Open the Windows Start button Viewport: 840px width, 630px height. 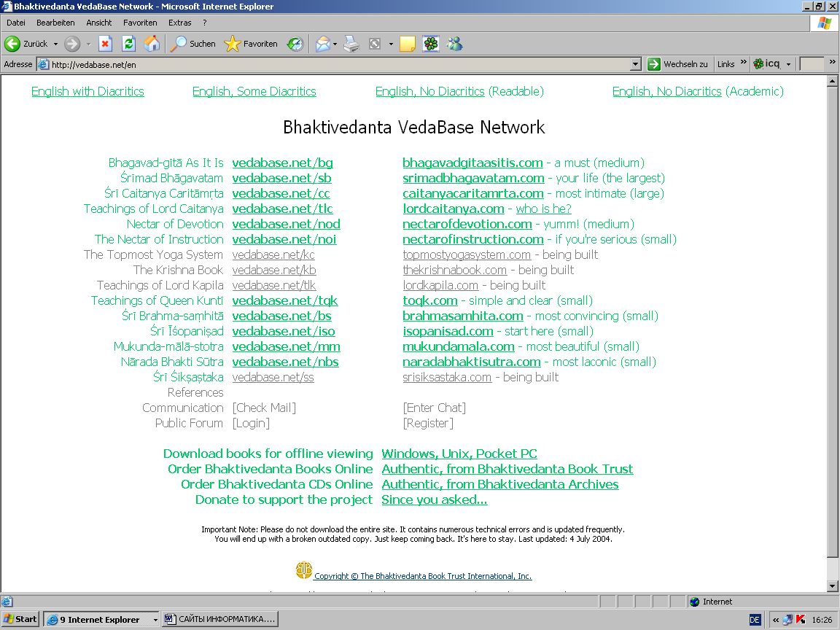click(x=20, y=619)
